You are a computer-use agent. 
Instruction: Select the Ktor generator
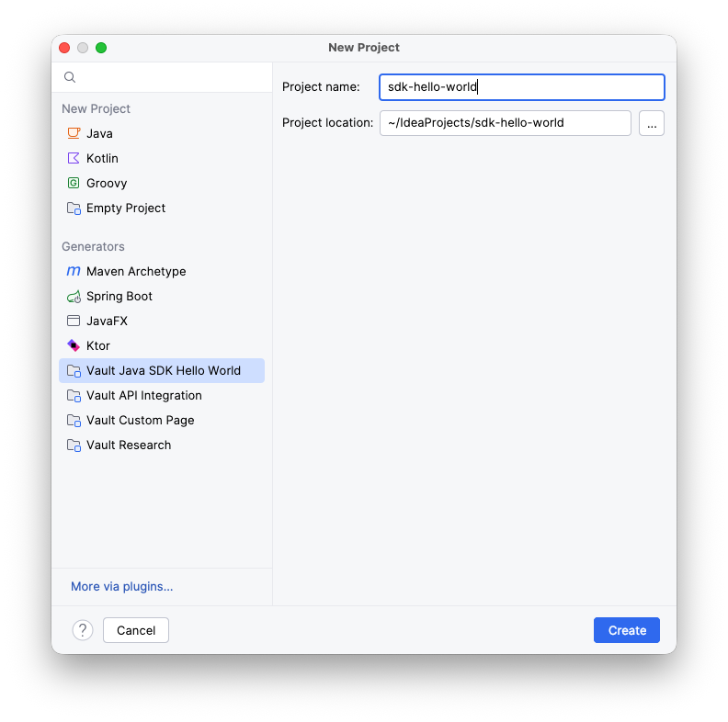162,345
